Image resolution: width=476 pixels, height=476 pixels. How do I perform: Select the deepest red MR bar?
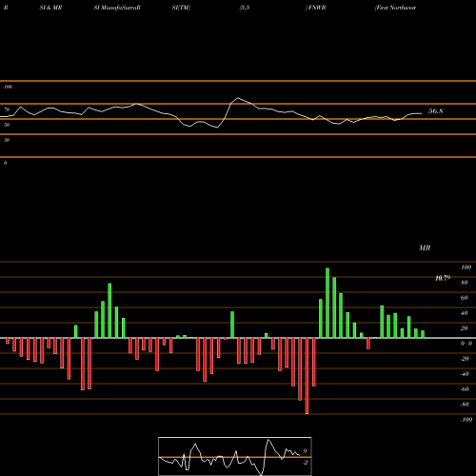[x=307, y=376]
